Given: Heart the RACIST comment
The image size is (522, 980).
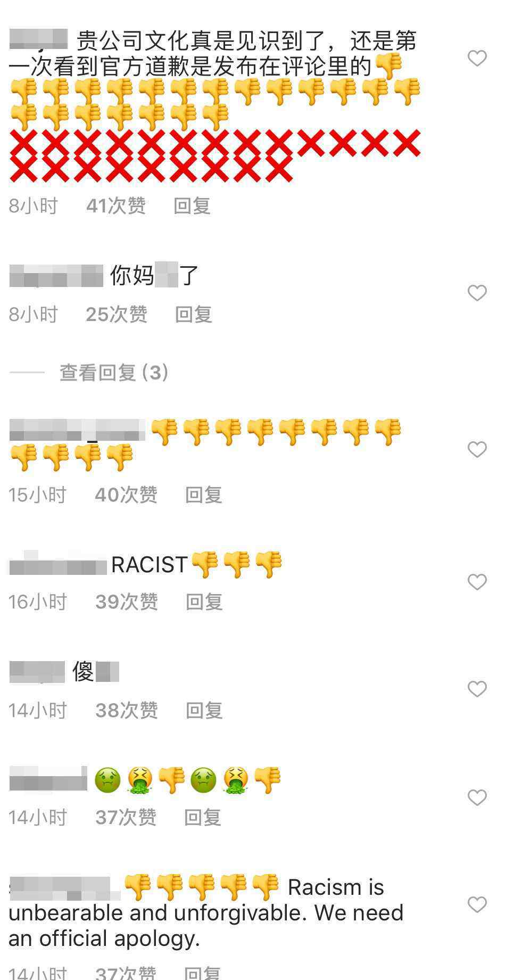Looking at the screenshot, I should [477, 582].
